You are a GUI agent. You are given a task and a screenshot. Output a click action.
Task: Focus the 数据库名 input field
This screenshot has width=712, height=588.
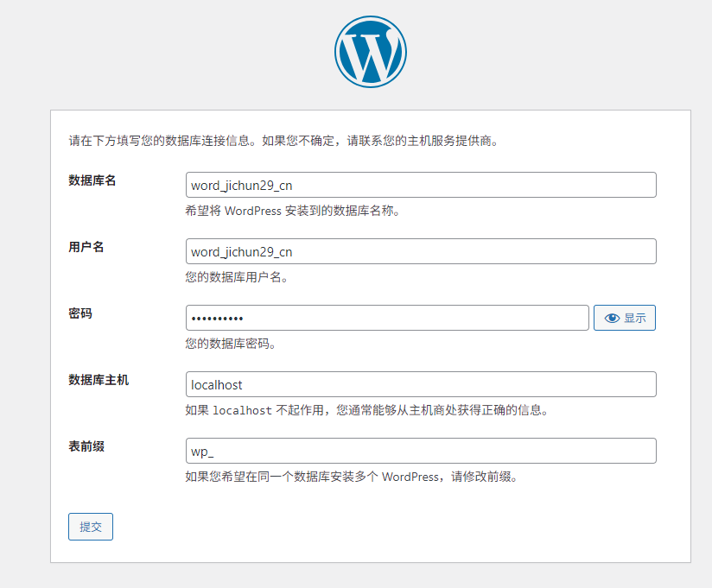[421, 185]
